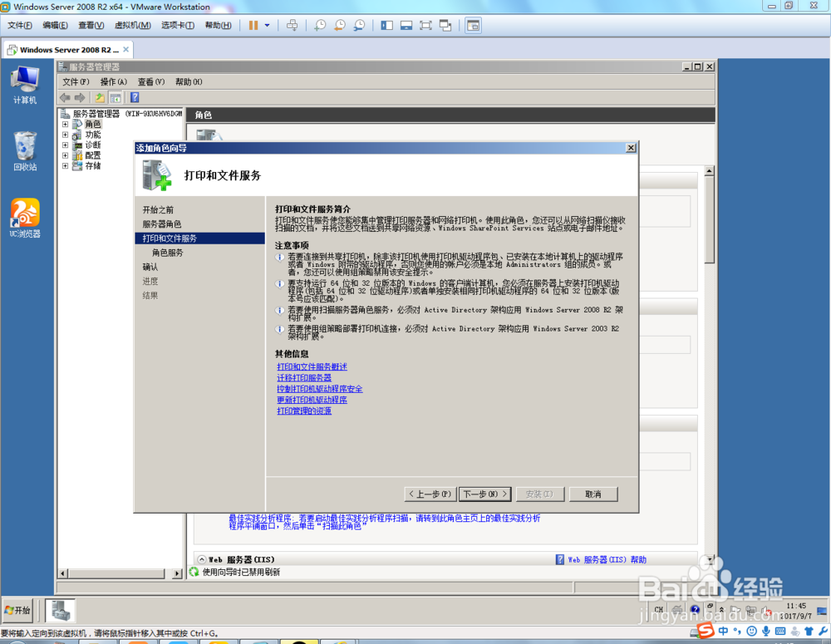Click the up-one-level folder icon

point(100,97)
